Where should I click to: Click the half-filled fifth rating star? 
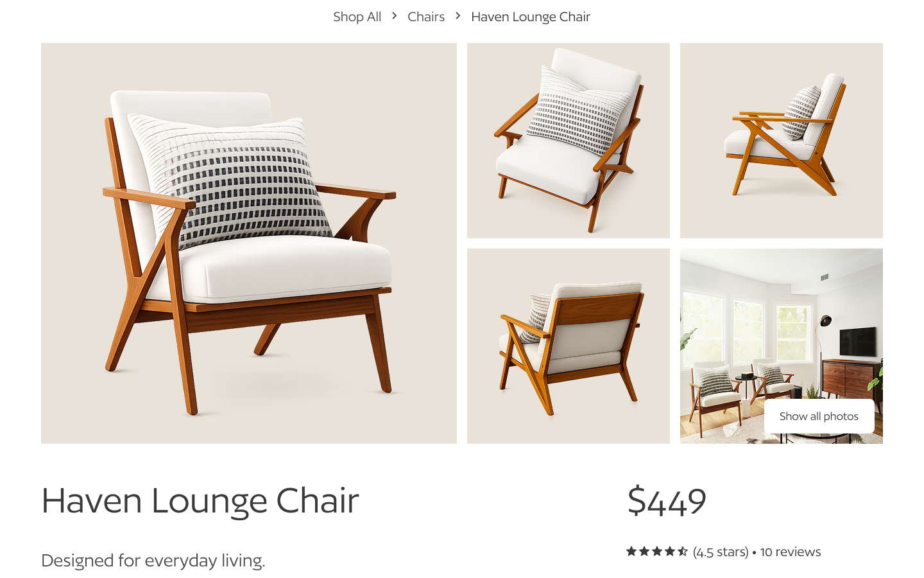(683, 551)
